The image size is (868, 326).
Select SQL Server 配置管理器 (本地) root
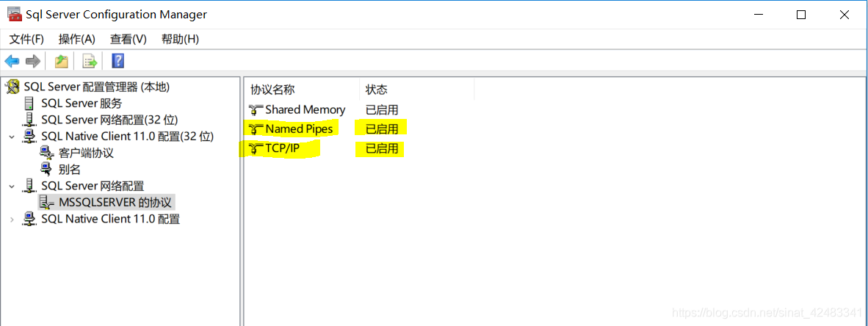point(97,87)
